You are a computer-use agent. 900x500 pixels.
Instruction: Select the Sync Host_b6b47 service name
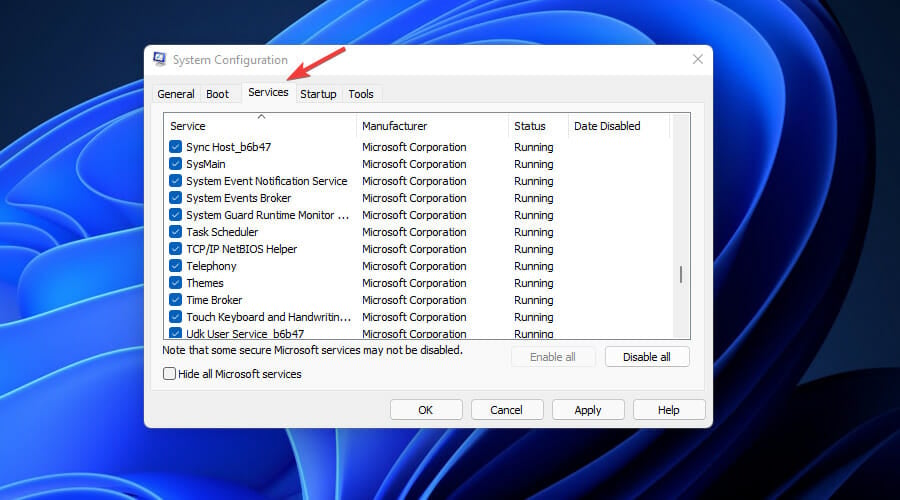(228, 147)
